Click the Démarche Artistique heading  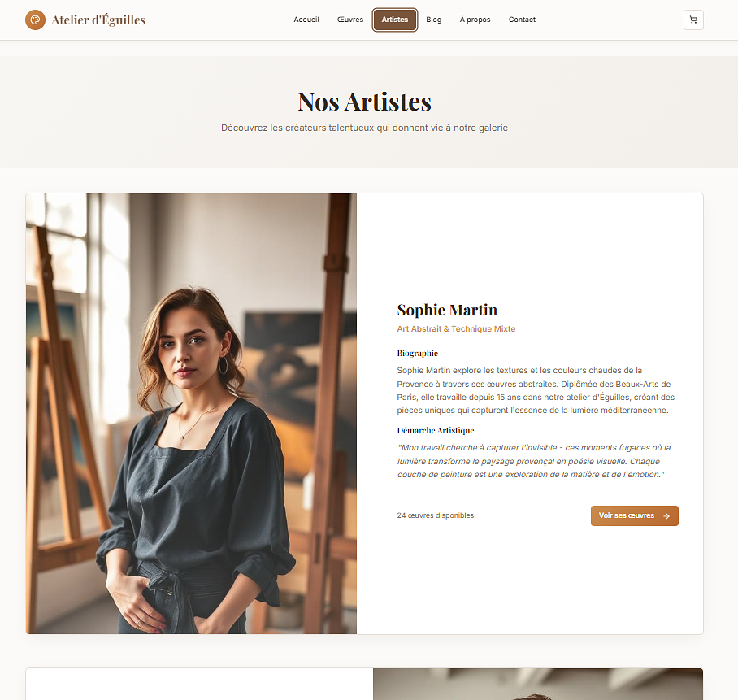tap(436, 430)
